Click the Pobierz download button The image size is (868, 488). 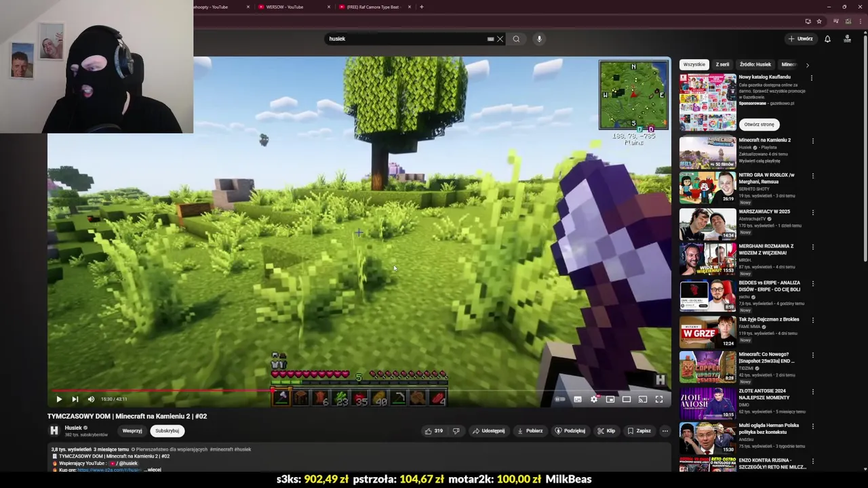coord(530,431)
